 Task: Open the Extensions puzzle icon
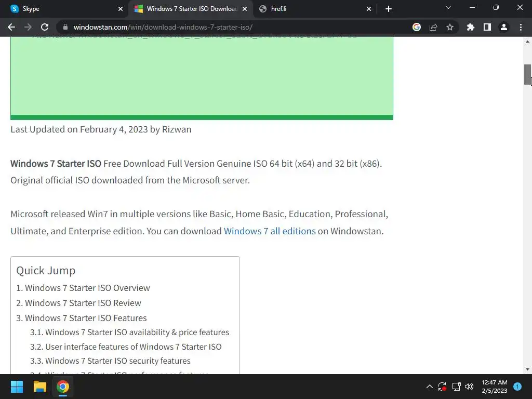tap(471, 27)
